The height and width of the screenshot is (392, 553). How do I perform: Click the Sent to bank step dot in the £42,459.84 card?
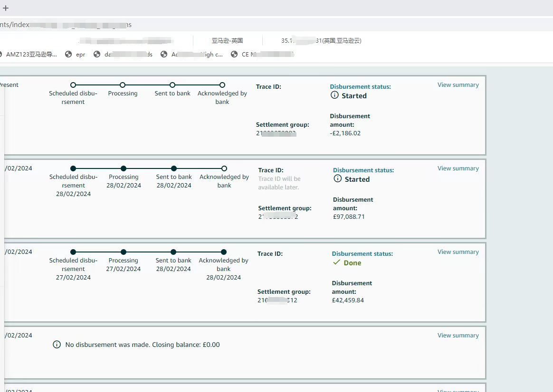pyautogui.click(x=173, y=252)
